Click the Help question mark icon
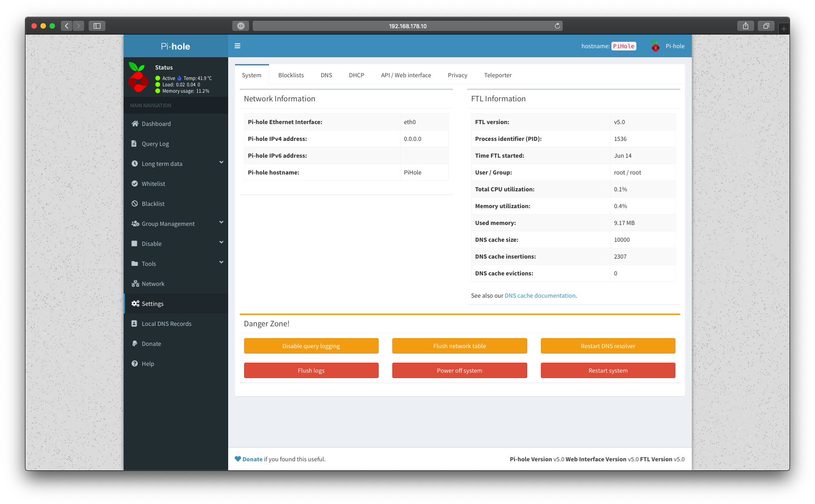 tap(135, 364)
